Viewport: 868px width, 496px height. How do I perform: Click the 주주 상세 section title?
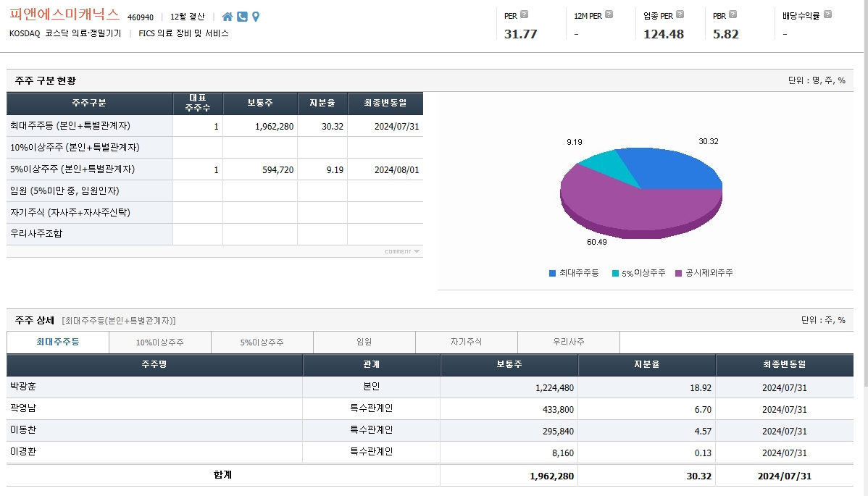(34, 320)
